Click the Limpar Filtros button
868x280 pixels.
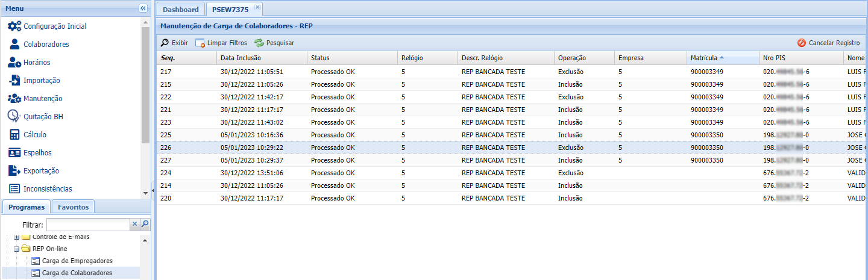221,43
